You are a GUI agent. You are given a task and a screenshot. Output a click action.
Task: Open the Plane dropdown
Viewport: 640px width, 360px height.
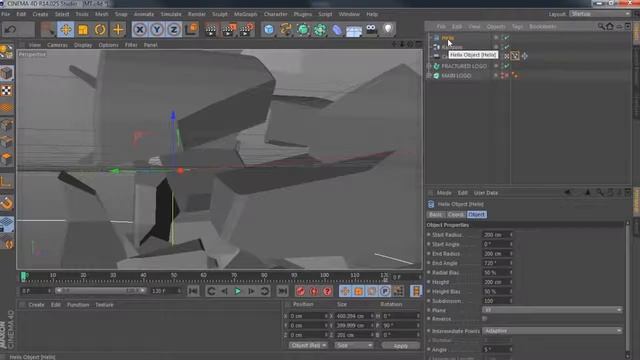[553, 310]
